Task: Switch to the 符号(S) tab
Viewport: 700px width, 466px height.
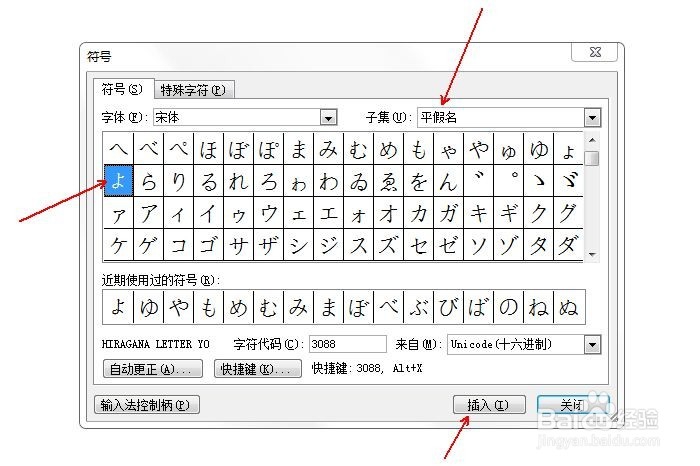Action: [x=122, y=89]
